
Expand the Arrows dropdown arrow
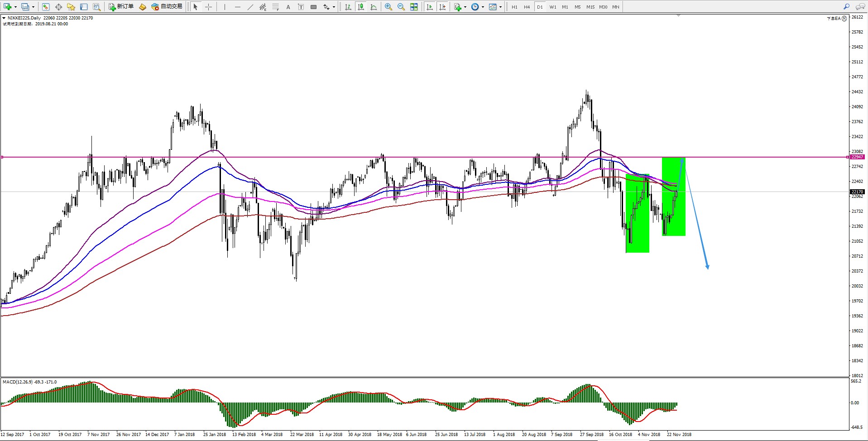click(334, 7)
